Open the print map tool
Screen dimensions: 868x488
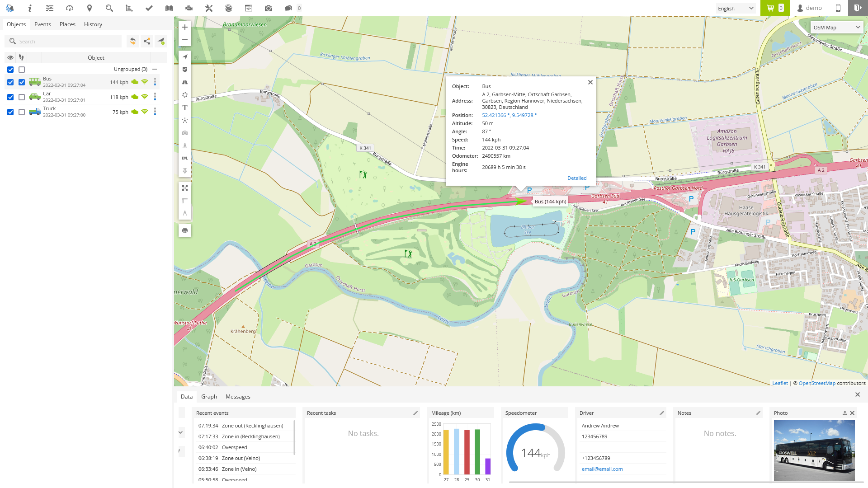tap(184, 230)
